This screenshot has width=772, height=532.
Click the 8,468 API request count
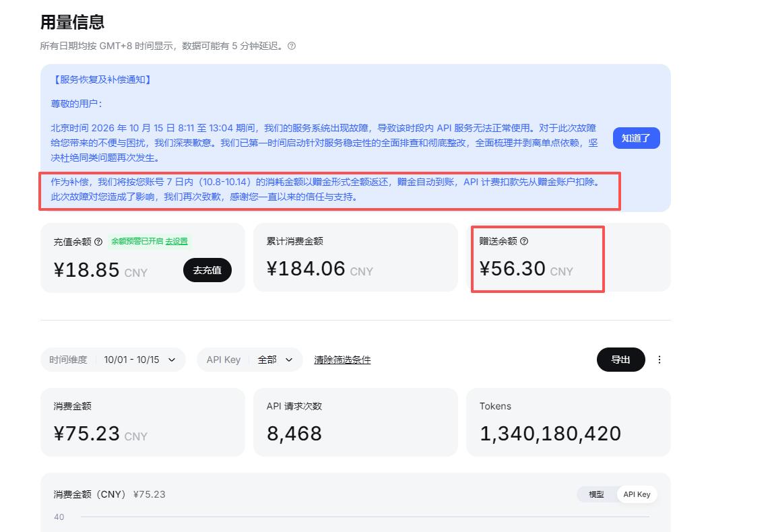click(294, 434)
